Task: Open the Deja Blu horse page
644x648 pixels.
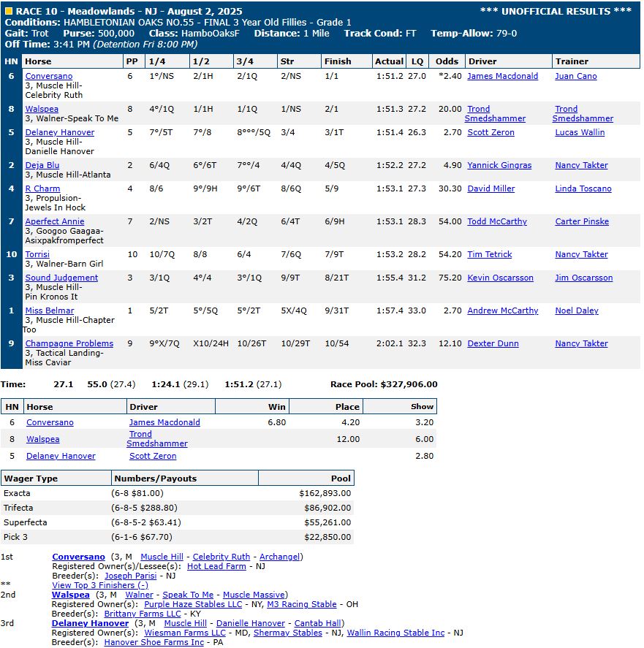Action: pos(42,165)
